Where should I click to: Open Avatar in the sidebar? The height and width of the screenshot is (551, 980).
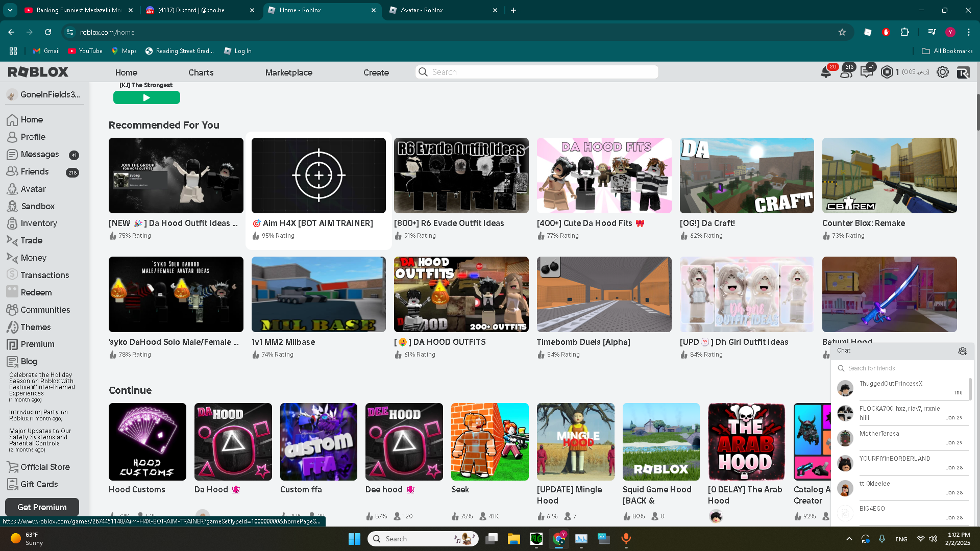(33, 189)
